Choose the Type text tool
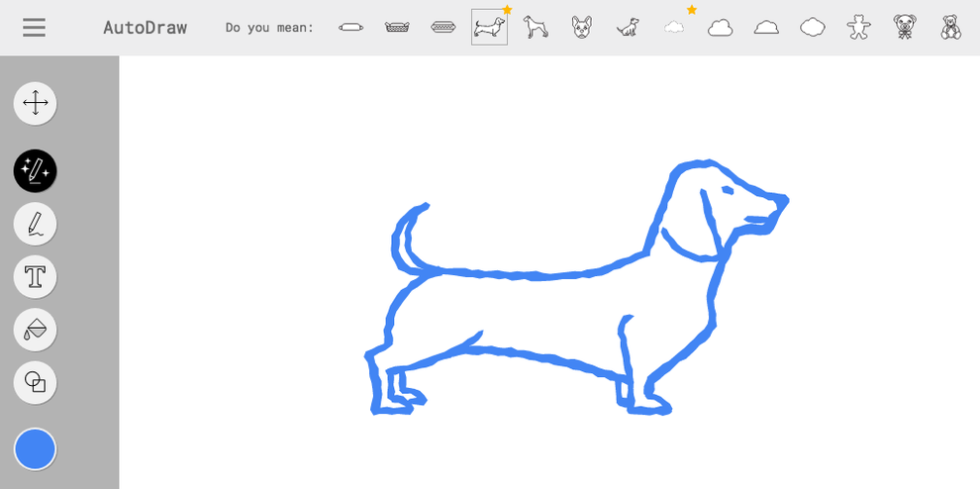This screenshot has width=980, height=489. click(x=36, y=277)
